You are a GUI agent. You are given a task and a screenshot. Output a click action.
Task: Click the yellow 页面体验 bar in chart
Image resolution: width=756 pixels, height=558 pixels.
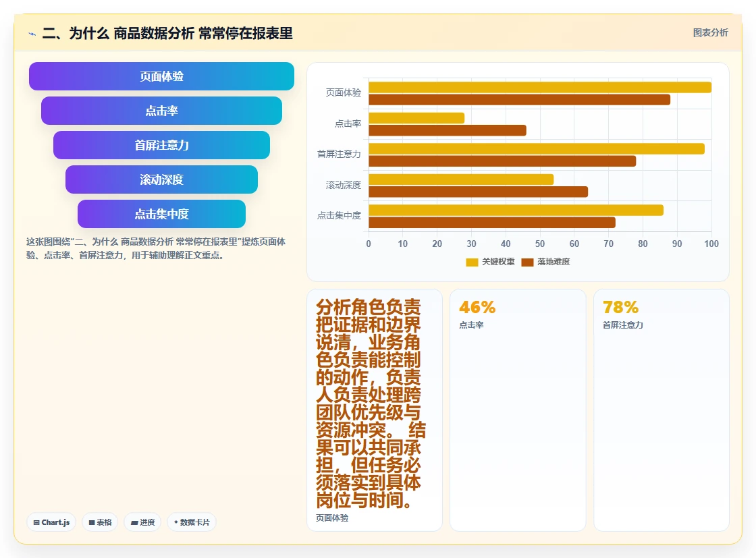point(540,87)
